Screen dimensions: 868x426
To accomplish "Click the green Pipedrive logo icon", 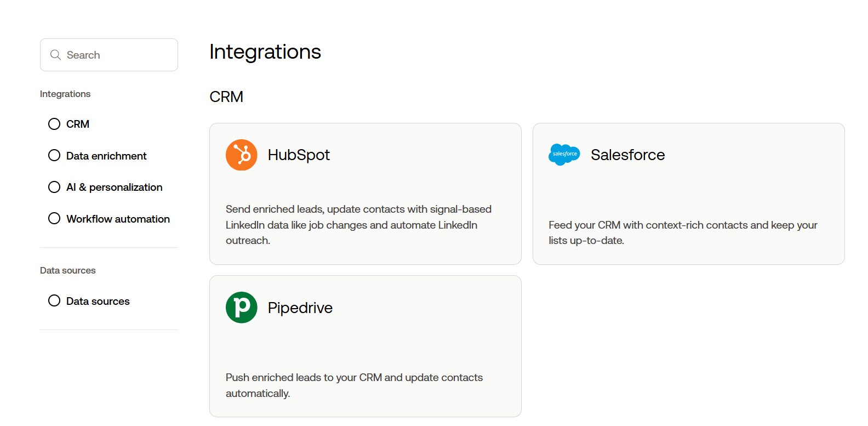I will [x=242, y=308].
